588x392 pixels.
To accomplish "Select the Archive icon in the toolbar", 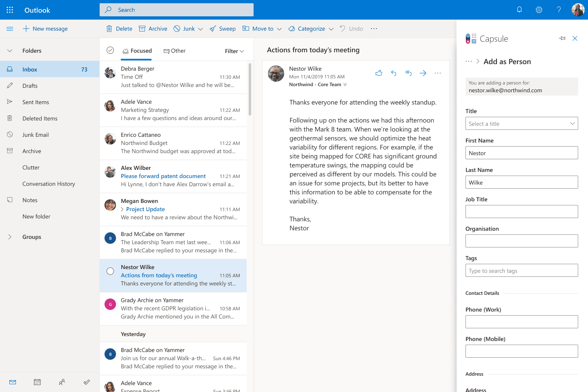I will pyautogui.click(x=142, y=29).
